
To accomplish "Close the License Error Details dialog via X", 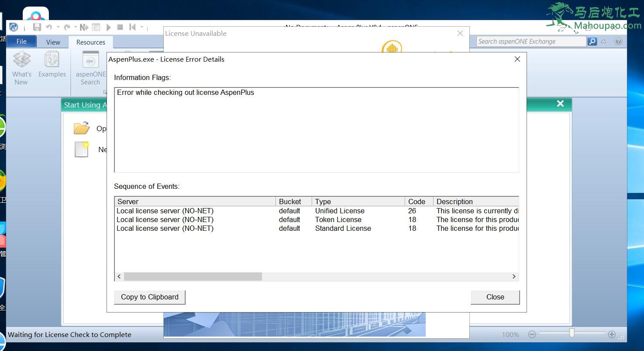I will [517, 59].
